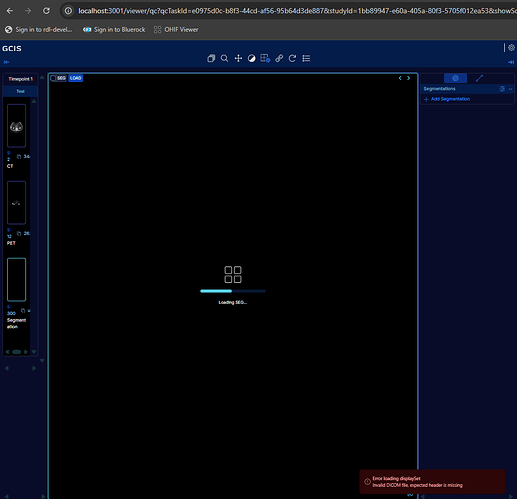The width and height of the screenshot is (517, 499).
Task: Activate the window level contrast tool
Action: tap(252, 58)
